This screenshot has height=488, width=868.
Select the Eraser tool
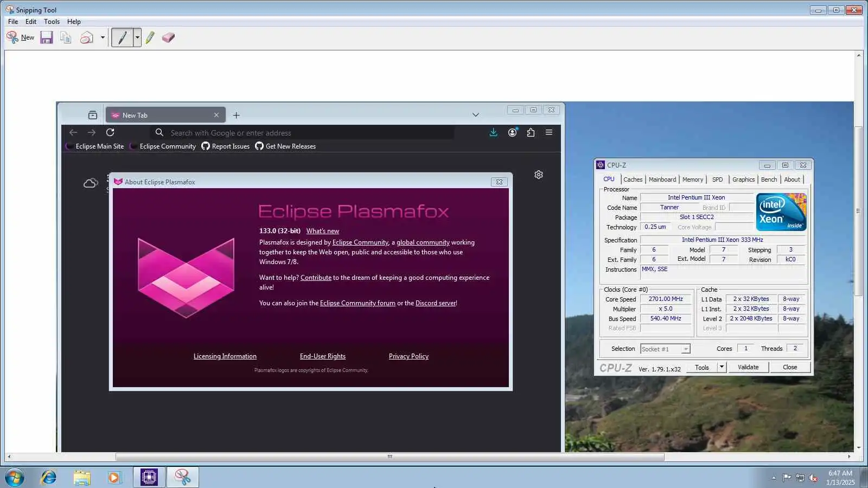pos(168,37)
